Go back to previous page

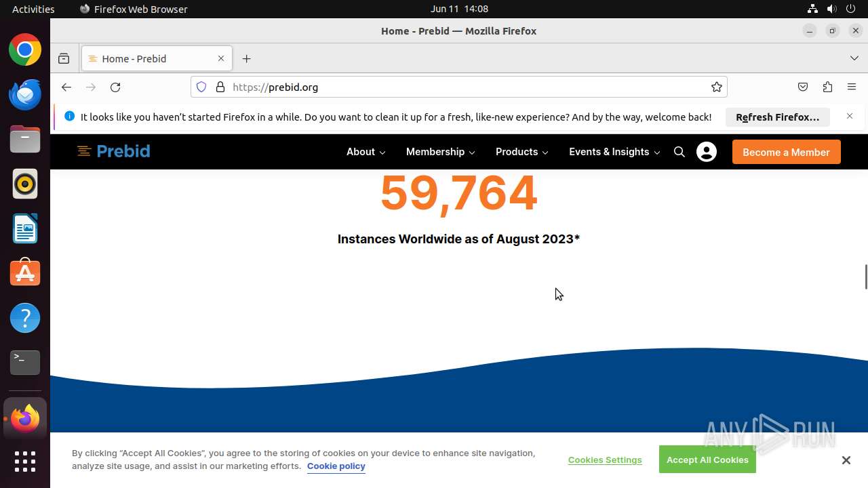[x=66, y=87]
